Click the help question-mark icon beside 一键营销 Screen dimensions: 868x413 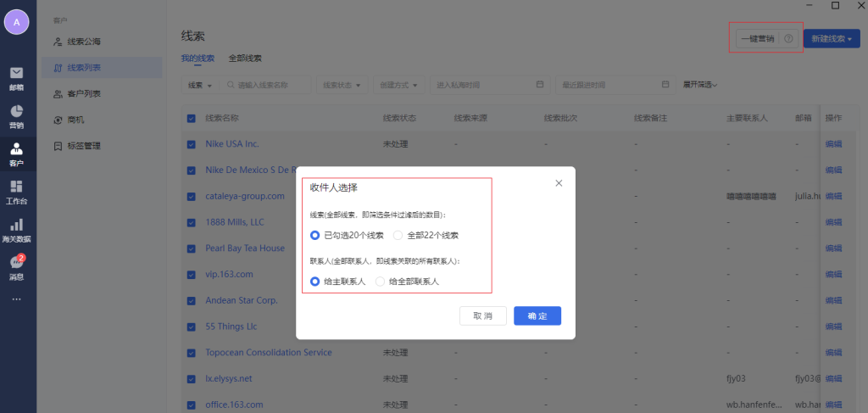click(788, 39)
